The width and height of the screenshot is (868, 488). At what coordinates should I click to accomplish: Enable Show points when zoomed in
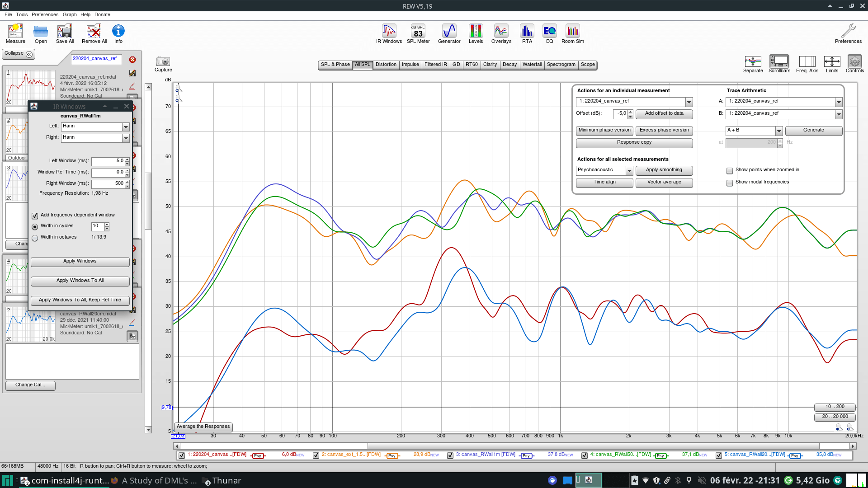point(730,170)
